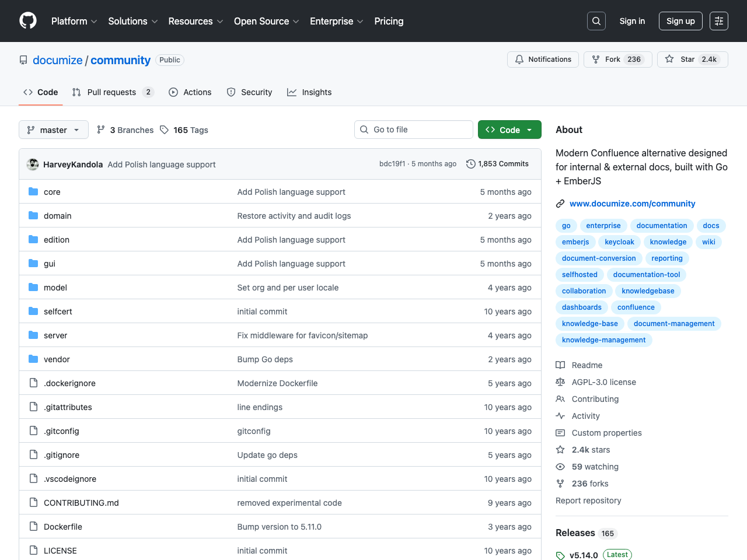Click the Go to file search field

pyautogui.click(x=414, y=129)
